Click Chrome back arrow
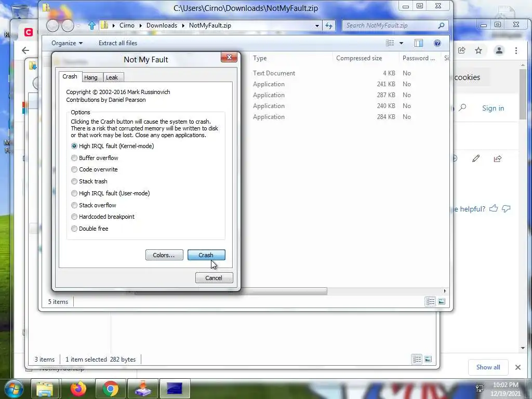The width and height of the screenshot is (532, 399). tap(25, 50)
